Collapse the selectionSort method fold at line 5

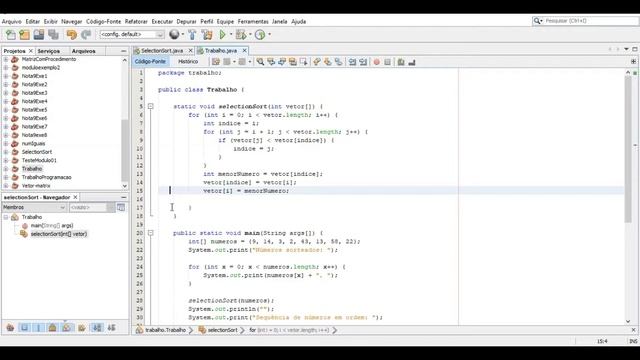tap(151, 107)
